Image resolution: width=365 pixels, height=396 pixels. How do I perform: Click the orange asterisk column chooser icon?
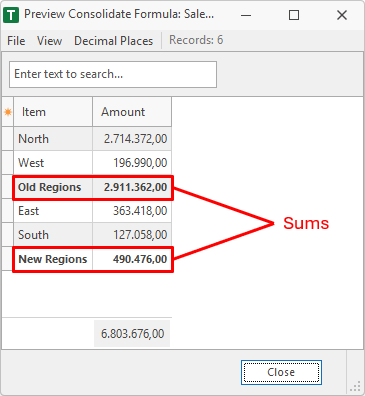coord(8,112)
